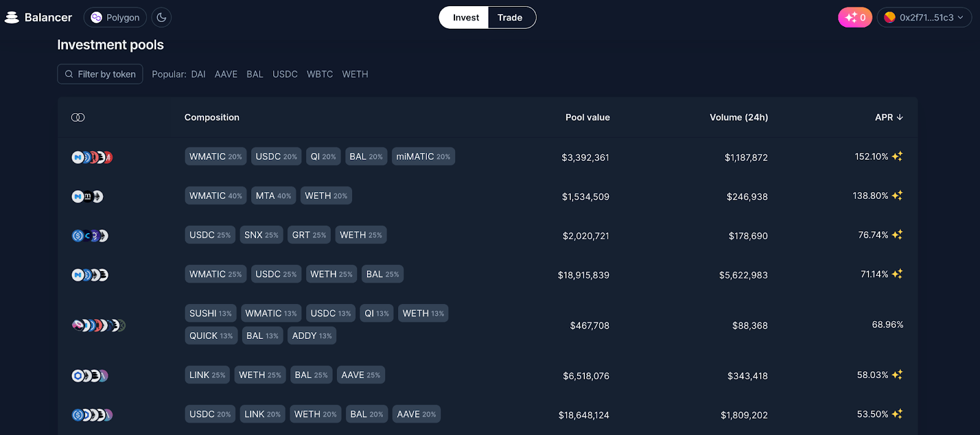980x435 pixels.
Task: Click the sparkle icon beside 152.10% APR
Action: click(897, 157)
